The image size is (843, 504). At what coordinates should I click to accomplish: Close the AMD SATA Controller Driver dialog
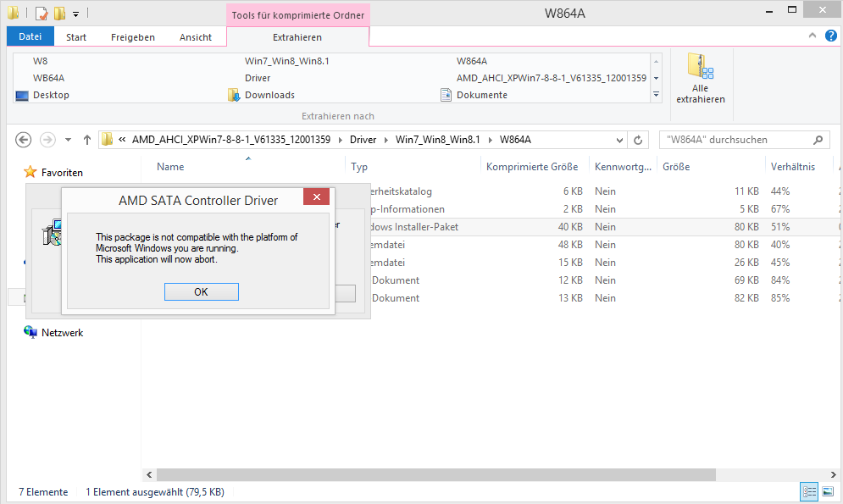click(317, 197)
